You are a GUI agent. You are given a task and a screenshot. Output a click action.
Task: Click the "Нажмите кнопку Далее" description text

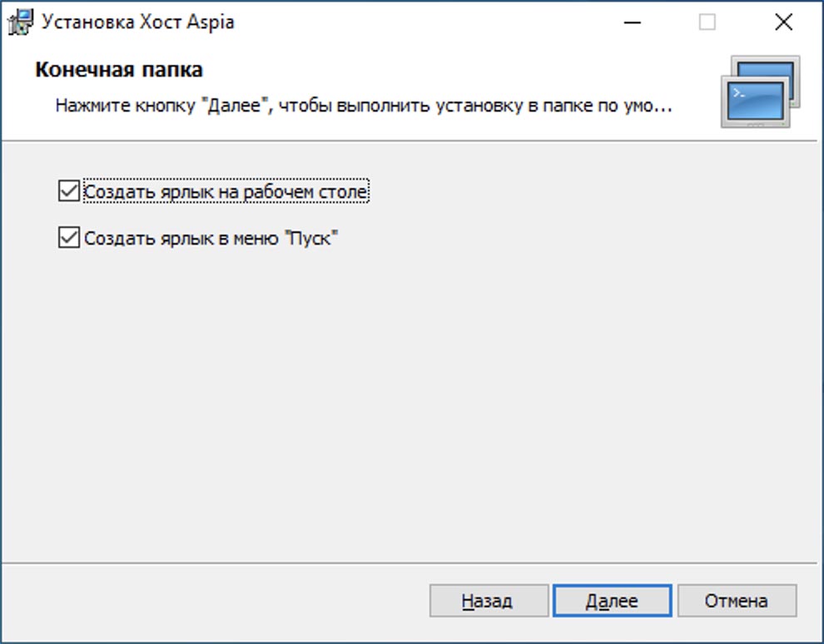[364, 106]
